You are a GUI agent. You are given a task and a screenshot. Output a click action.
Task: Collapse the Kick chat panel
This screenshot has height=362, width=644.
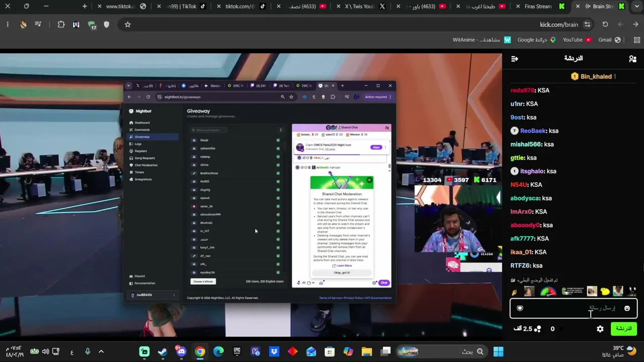tap(514, 59)
